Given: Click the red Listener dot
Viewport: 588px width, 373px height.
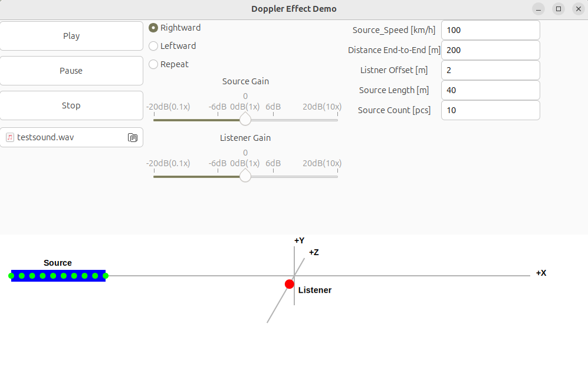Looking at the screenshot, I should [290, 284].
